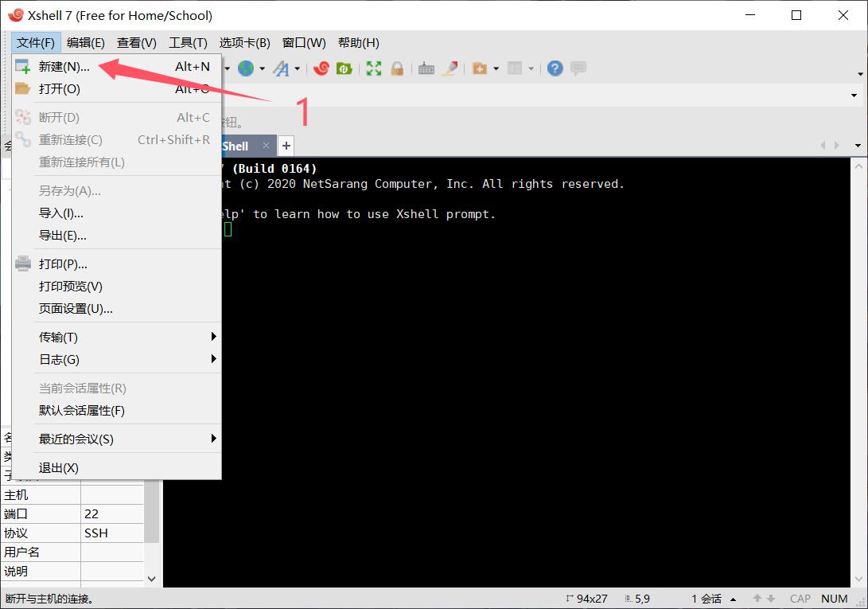This screenshot has height=609, width=868.
Task: Click the font (A) toolbar icon
Action: point(281,68)
